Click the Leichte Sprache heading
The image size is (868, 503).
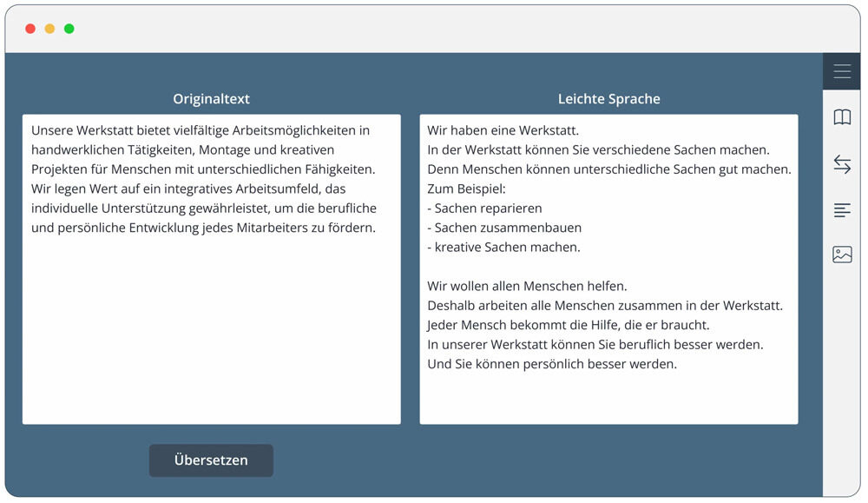coord(609,99)
